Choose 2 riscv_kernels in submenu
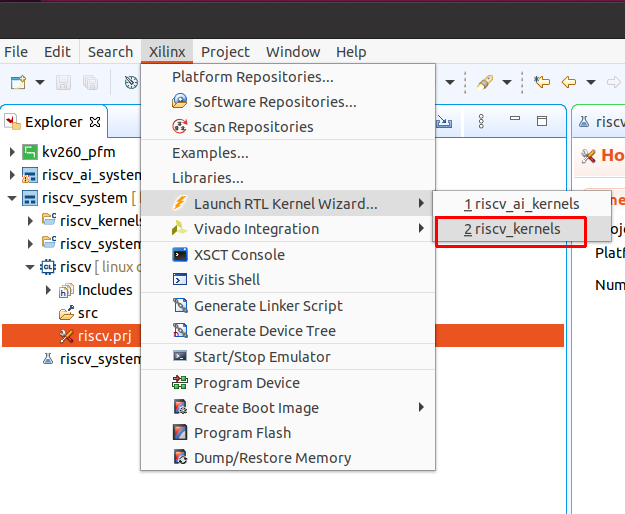The height and width of the screenshot is (514, 625). click(522, 229)
